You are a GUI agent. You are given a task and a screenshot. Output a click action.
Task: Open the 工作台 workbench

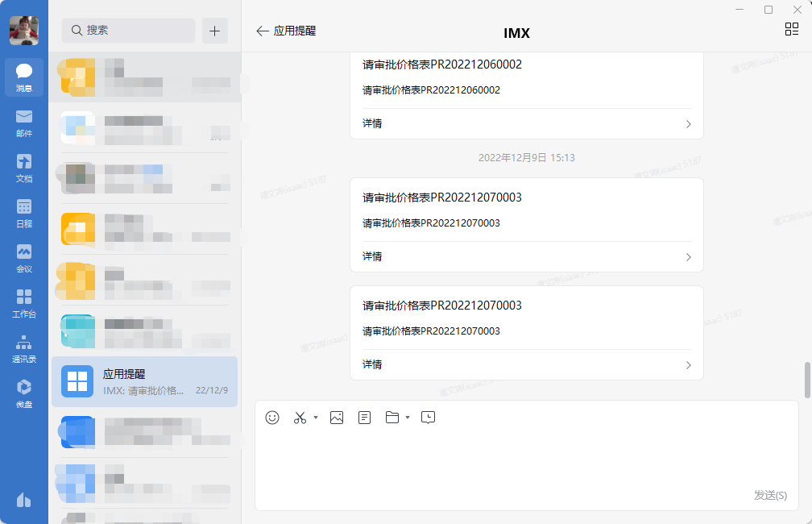(24, 303)
